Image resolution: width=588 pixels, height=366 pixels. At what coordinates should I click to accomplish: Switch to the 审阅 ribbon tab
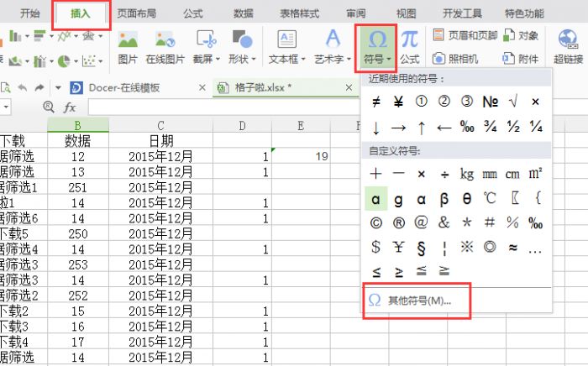(356, 13)
